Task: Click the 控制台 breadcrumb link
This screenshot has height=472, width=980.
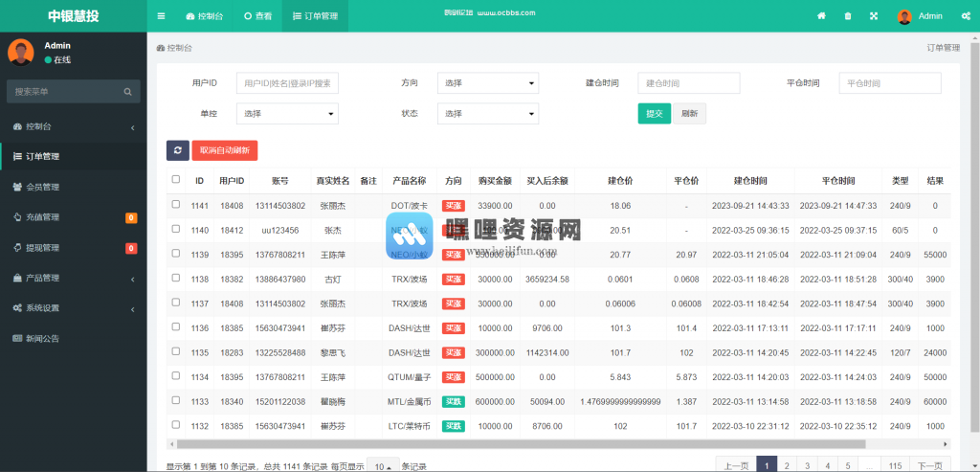Action: pos(174,48)
